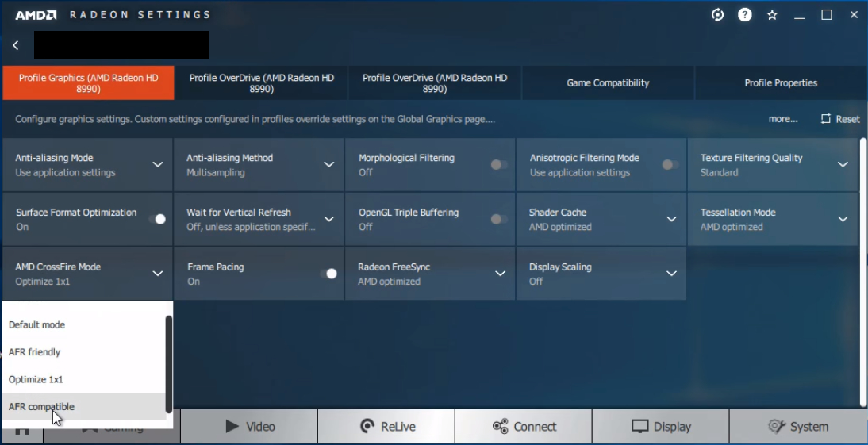Expand Anti-aliasing Mode dropdown
The image size is (868, 445).
coord(158,164)
